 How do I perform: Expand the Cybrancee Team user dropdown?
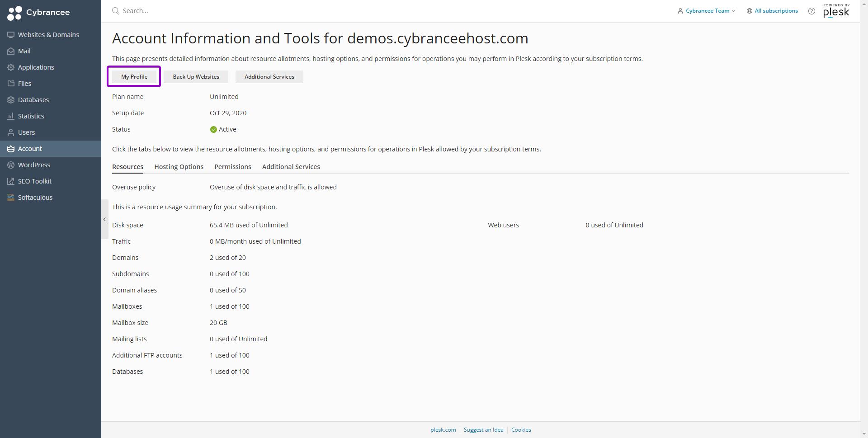pos(706,11)
